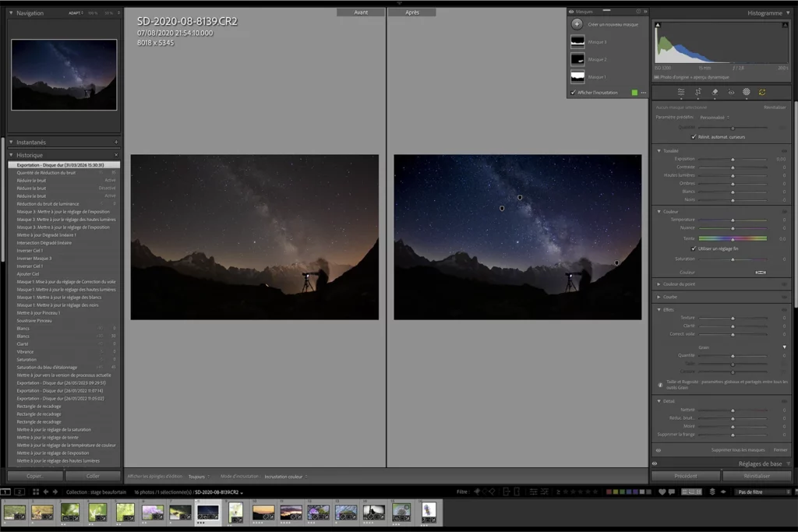Image resolution: width=798 pixels, height=532 pixels.
Task: Toggle Réinit. automat. curseurs checkbox
Action: (693, 137)
